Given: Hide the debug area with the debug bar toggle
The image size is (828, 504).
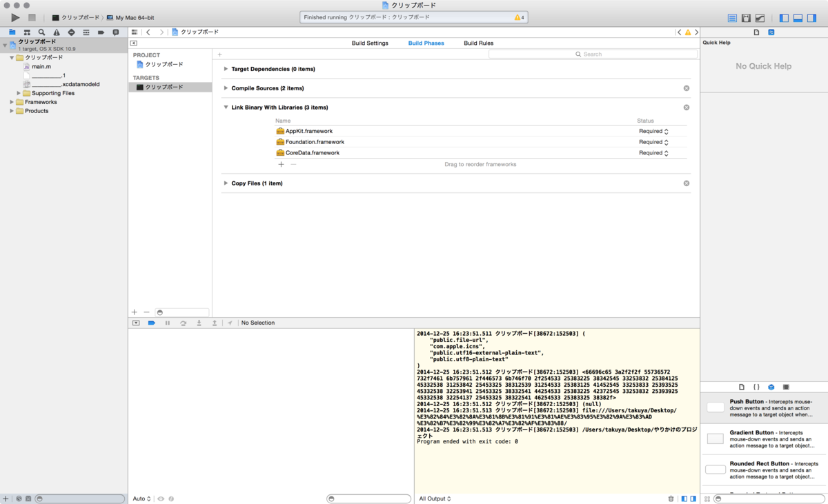Looking at the screenshot, I should [136, 323].
